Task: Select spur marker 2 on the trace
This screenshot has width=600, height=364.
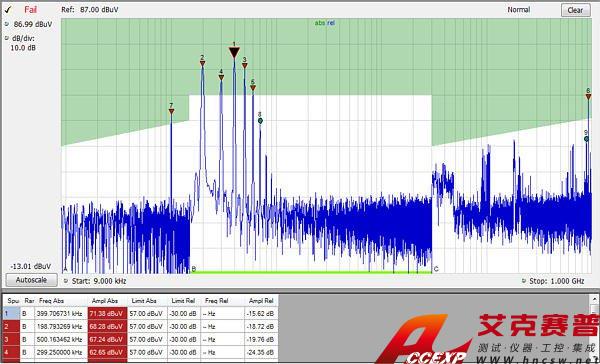Action: point(202,63)
